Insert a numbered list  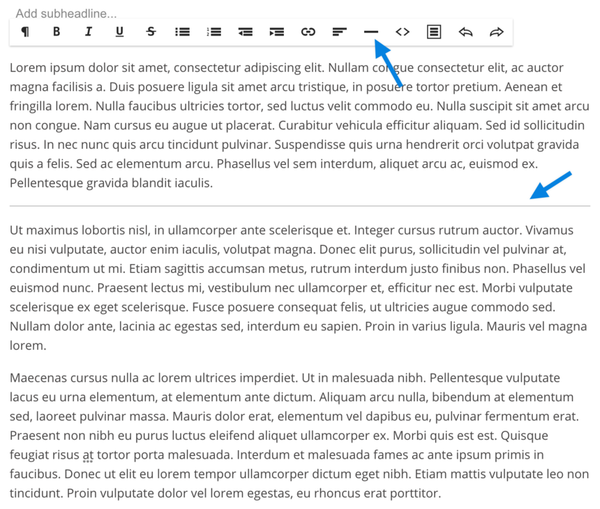214,32
